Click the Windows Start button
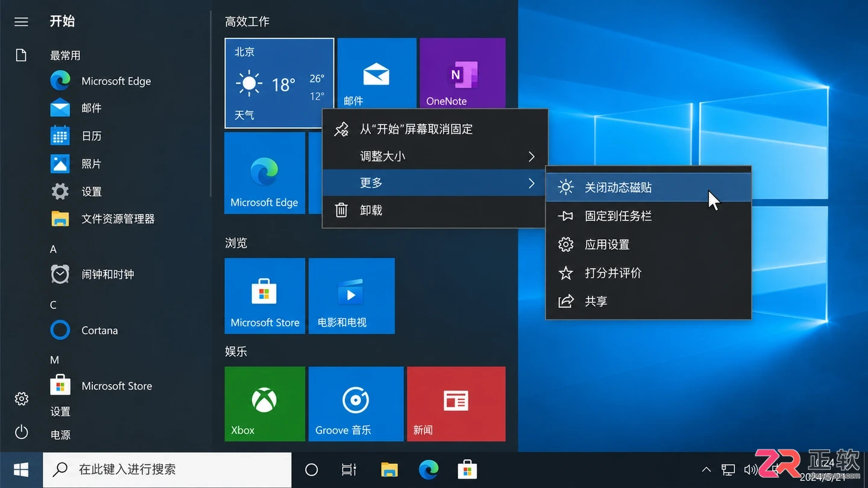The height and width of the screenshot is (488, 868). [22, 469]
